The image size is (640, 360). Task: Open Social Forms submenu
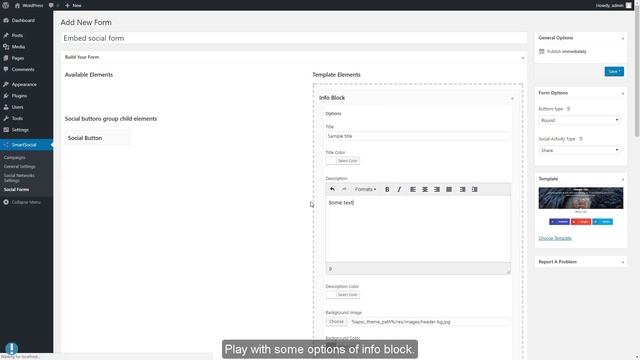click(16, 190)
